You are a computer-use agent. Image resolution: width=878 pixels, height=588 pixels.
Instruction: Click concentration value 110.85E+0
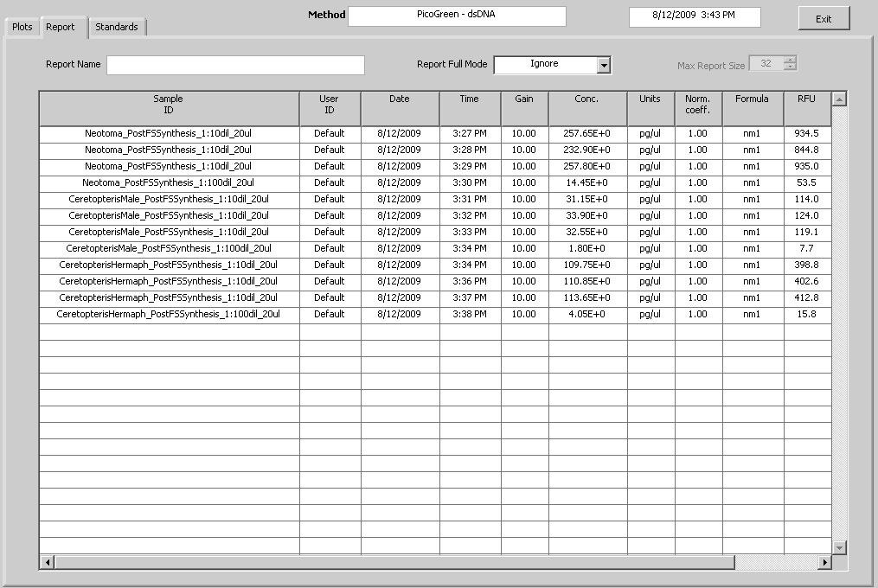click(587, 282)
